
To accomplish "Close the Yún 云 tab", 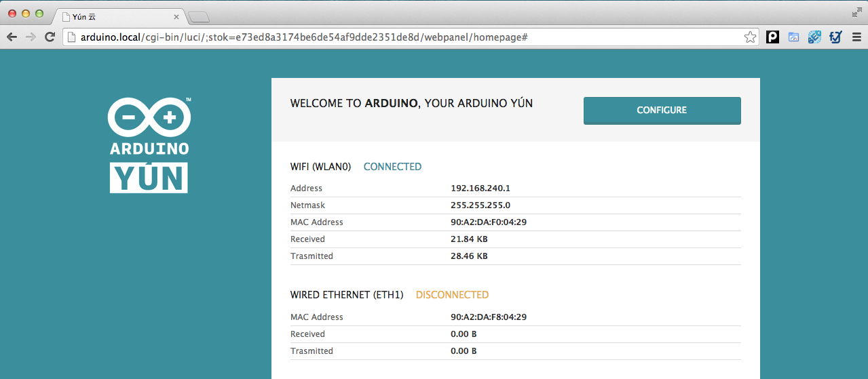I will point(176,16).
